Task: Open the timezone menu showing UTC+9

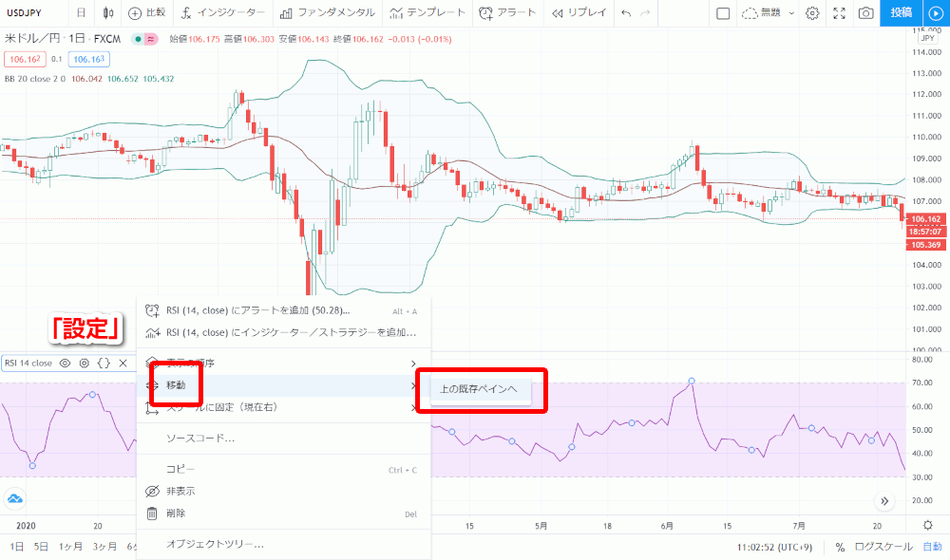Action: click(x=774, y=548)
